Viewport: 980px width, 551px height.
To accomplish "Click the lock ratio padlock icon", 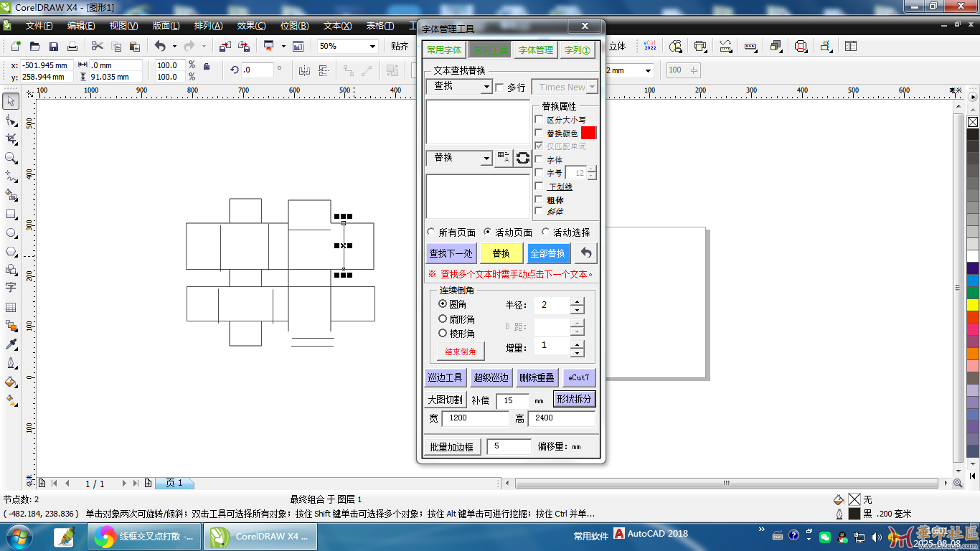I will [207, 66].
